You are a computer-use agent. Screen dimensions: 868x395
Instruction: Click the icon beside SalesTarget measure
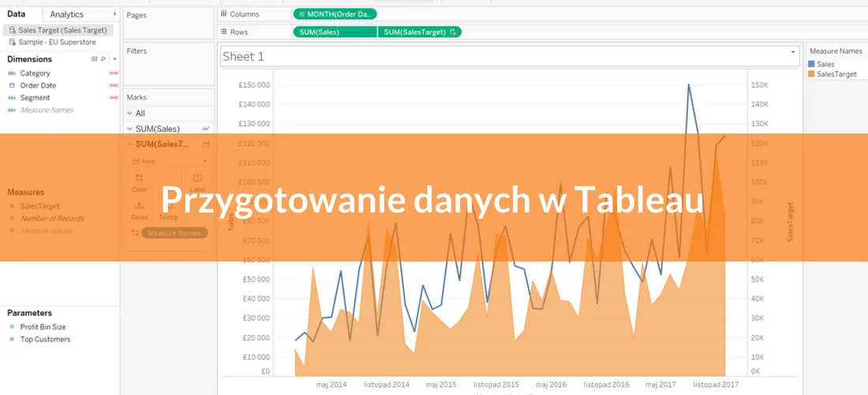click(12, 206)
